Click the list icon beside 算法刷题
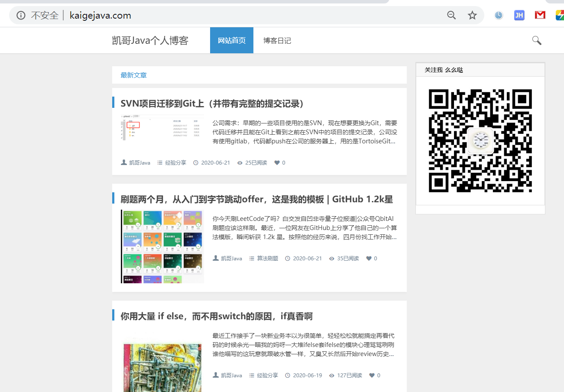This screenshot has height=392, width=564. (x=252, y=259)
